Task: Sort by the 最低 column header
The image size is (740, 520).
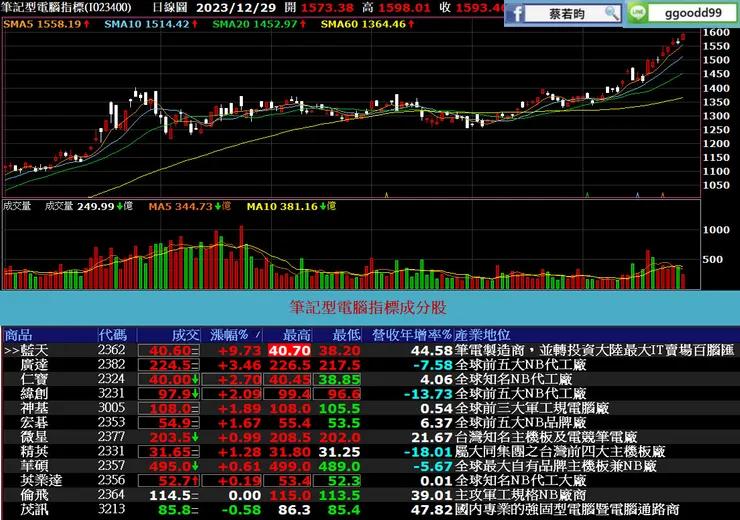Action: coord(346,335)
